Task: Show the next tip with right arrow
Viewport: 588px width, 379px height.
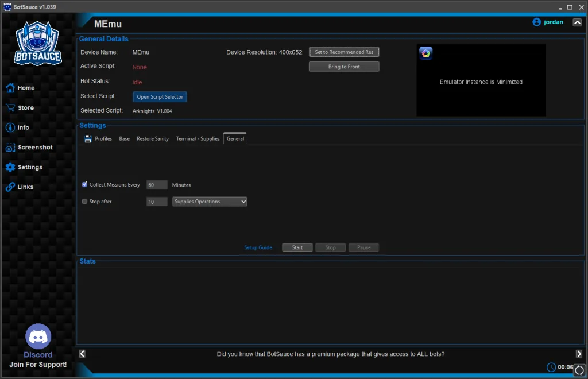Action: (x=579, y=354)
